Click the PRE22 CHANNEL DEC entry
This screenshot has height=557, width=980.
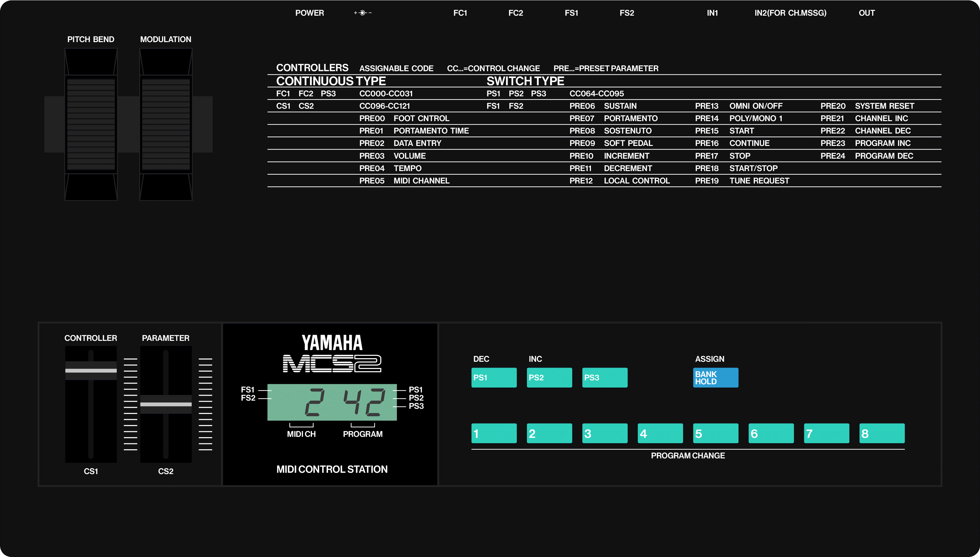[x=865, y=131]
